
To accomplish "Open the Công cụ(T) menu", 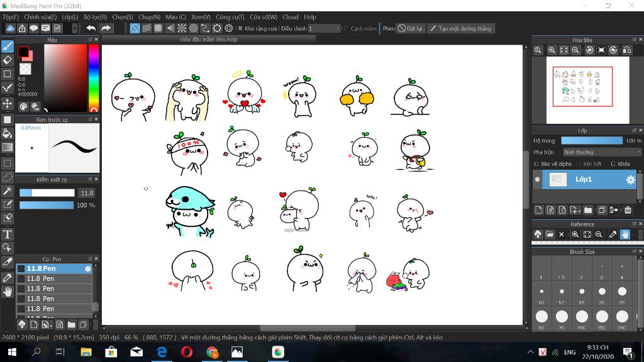I will pyautogui.click(x=230, y=17).
